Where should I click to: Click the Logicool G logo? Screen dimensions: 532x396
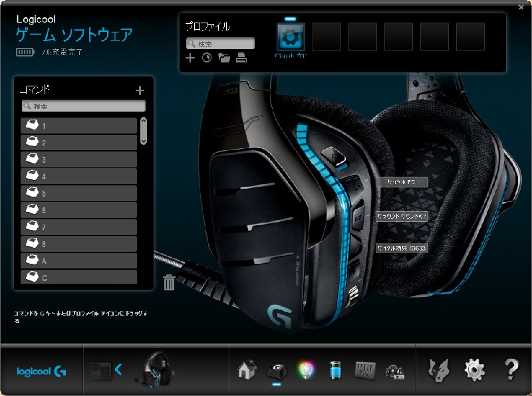pos(41,371)
